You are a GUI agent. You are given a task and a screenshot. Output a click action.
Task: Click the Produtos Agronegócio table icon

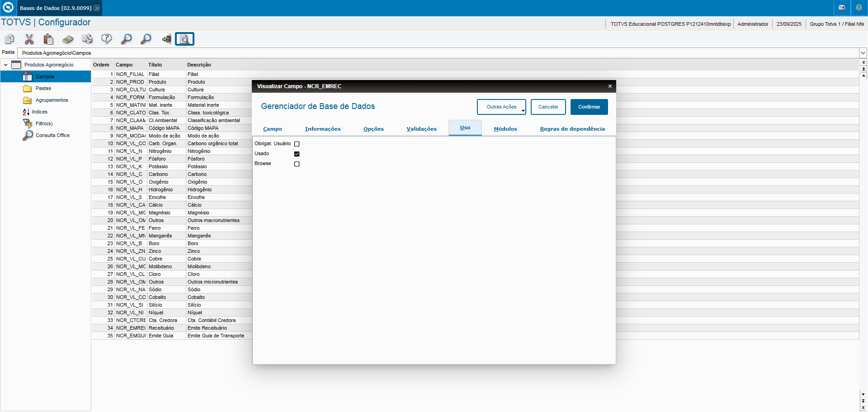coord(16,65)
